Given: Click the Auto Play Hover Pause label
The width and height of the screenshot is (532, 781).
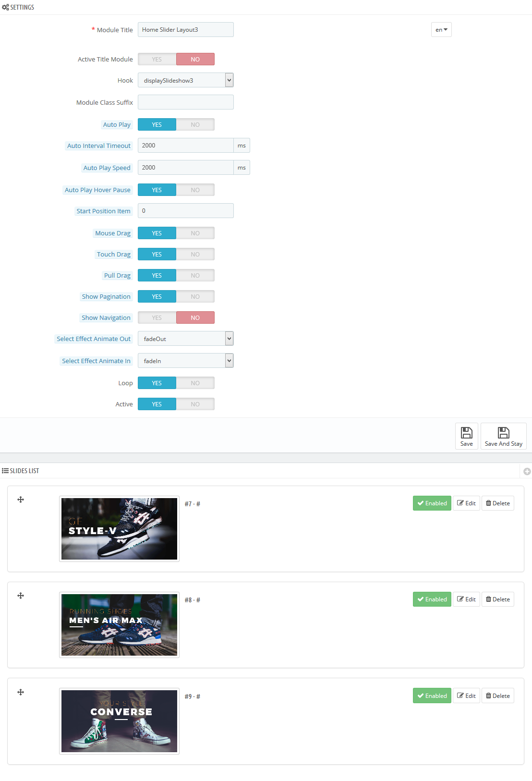Looking at the screenshot, I should tap(97, 190).
